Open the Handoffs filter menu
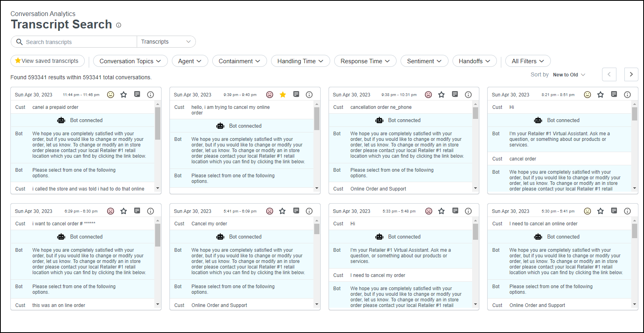This screenshot has width=644, height=333. click(x=474, y=61)
